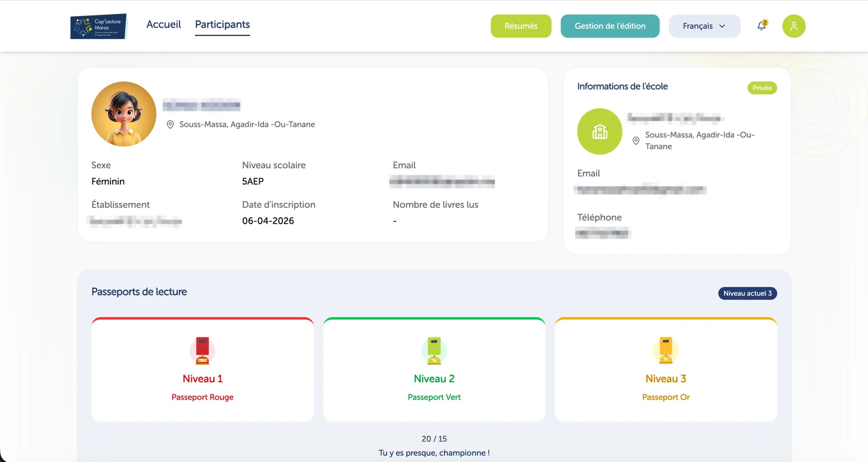Click the Résumés button

coord(521,26)
